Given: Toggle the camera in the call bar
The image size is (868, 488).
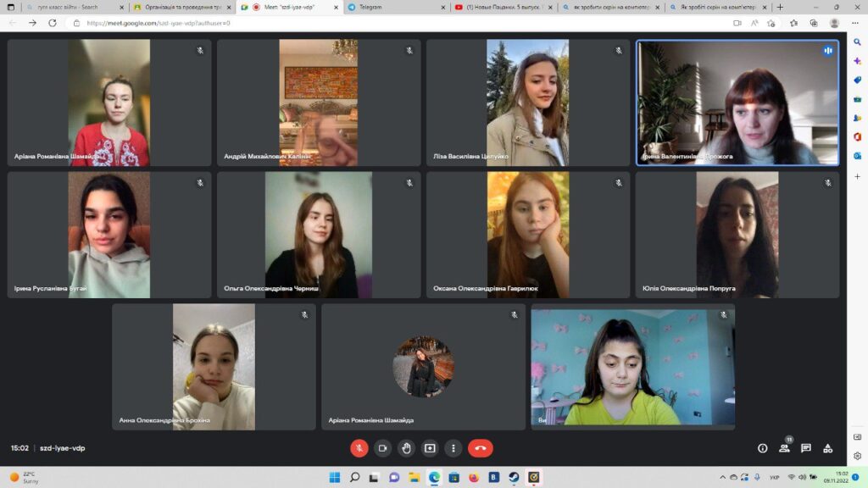Looking at the screenshot, I should 382,448.
